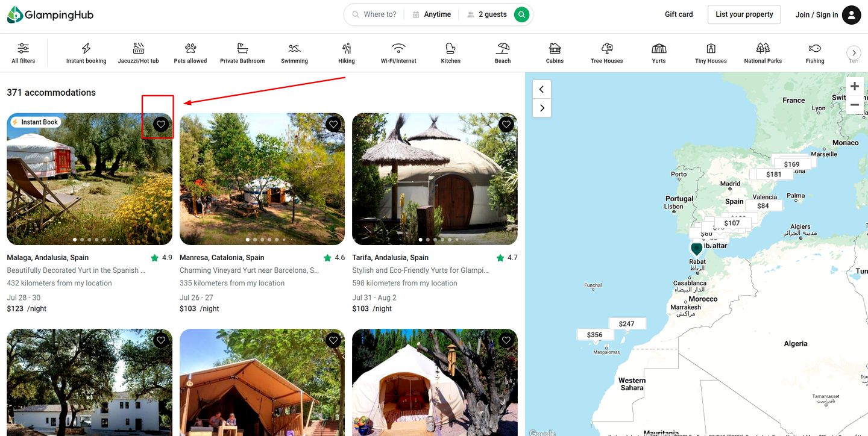Select the Yurts category
This screenshot has height=436, width=868.
659,53
